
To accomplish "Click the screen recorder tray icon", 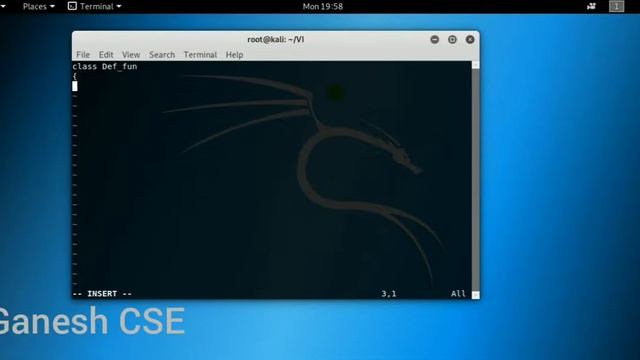I will pos(591,7).
